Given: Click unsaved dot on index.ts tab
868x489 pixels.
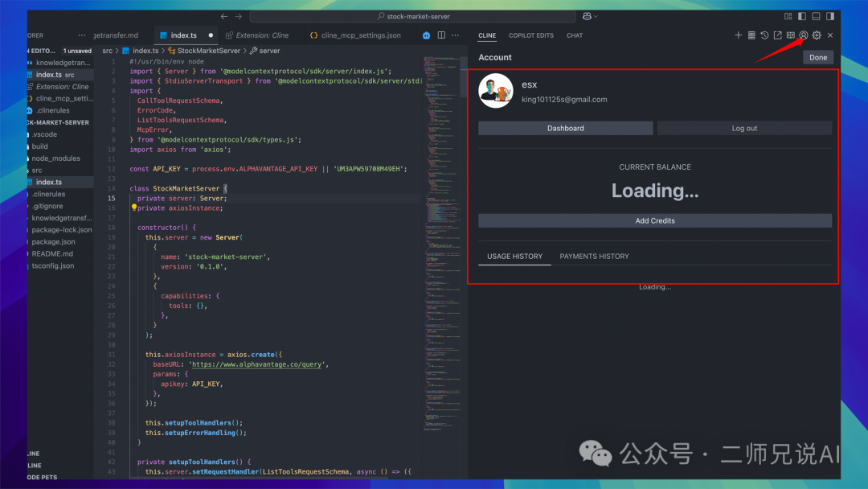Looking at the screenshot, I should tap(211, 35).
